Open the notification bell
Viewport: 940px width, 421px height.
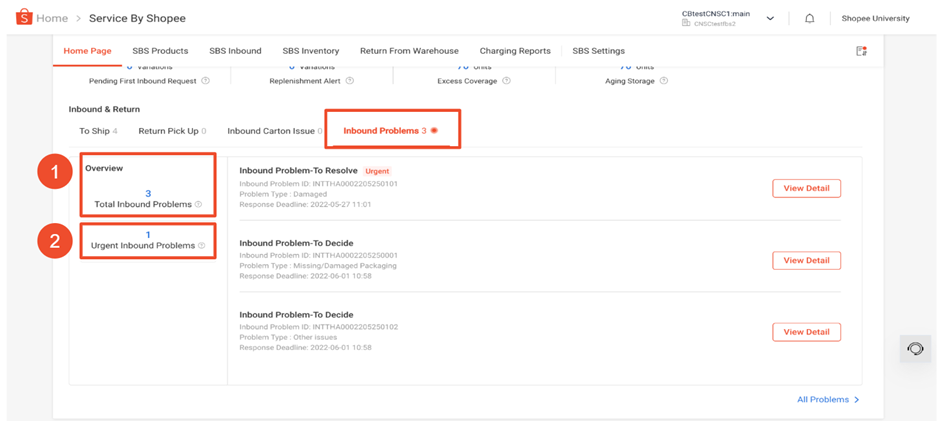(x=809, y=19)
